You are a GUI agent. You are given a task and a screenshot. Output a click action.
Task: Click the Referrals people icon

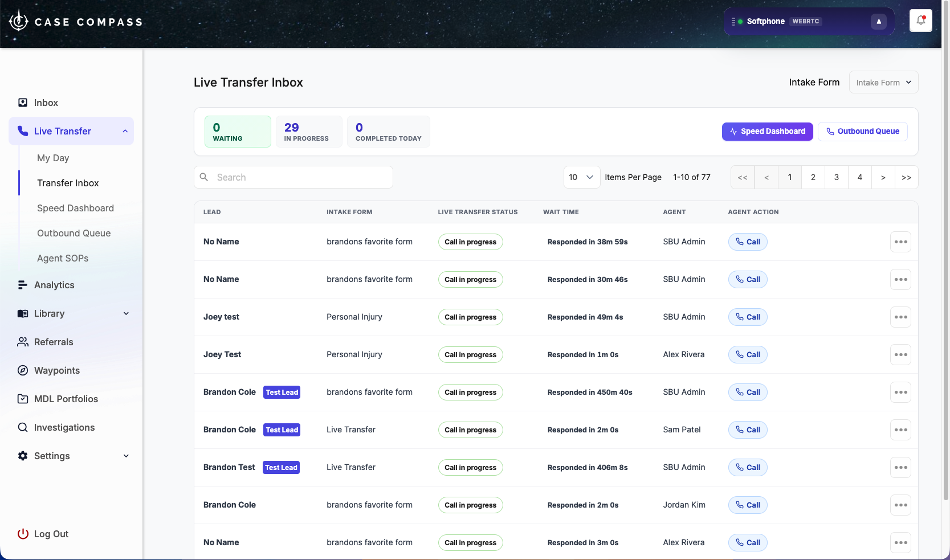pyautogui.click(x=23, y=342)
